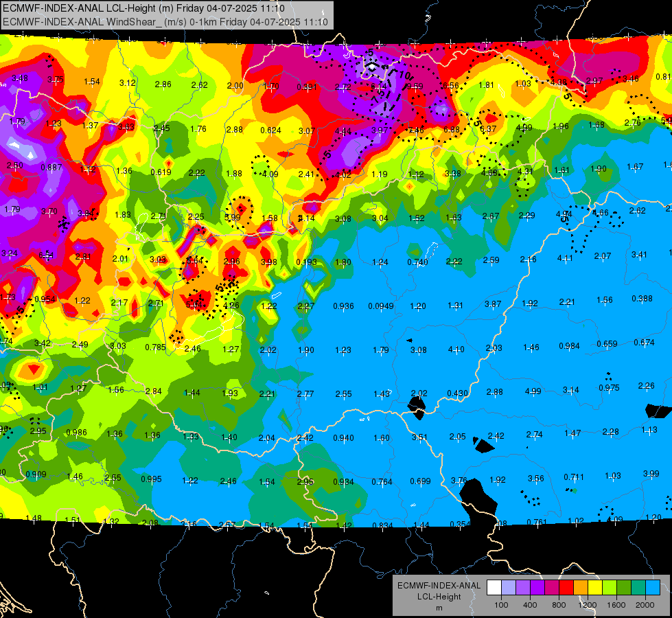Click the legend label 400
Image resolution: width=672 pixels, height=618 pixels.
click(x=530, y=605)
